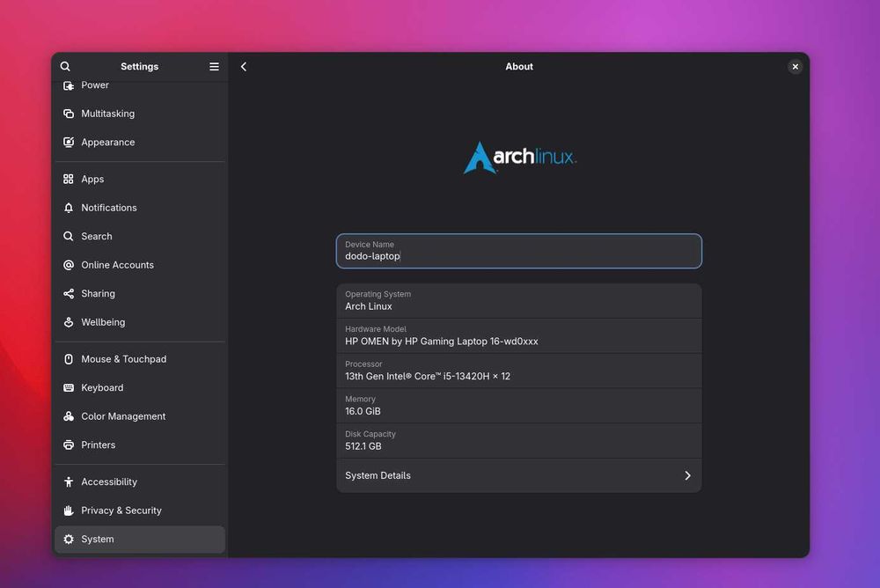Click the Color Management icon

pos(69,416)
